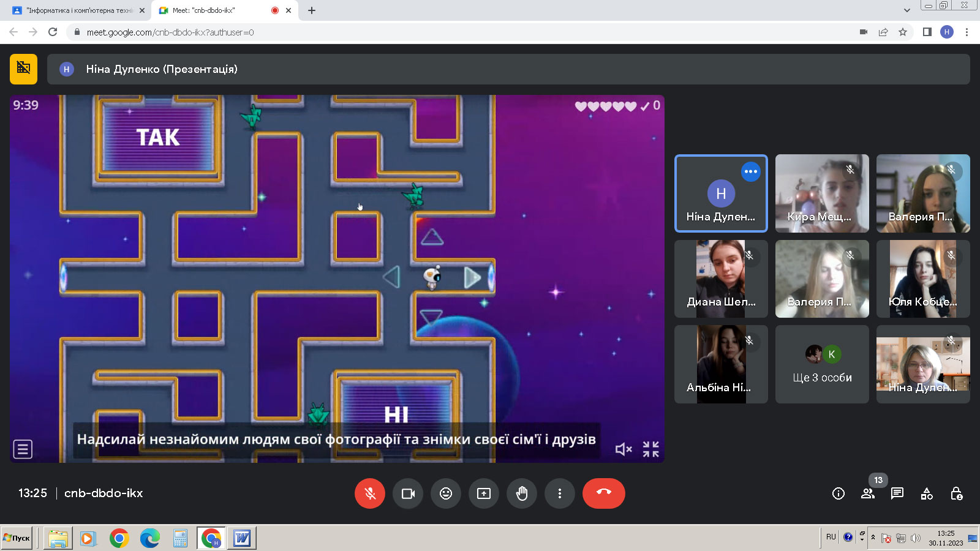Go back in Chrome
The width and height of the screenshot is (980, 551).
13,32
